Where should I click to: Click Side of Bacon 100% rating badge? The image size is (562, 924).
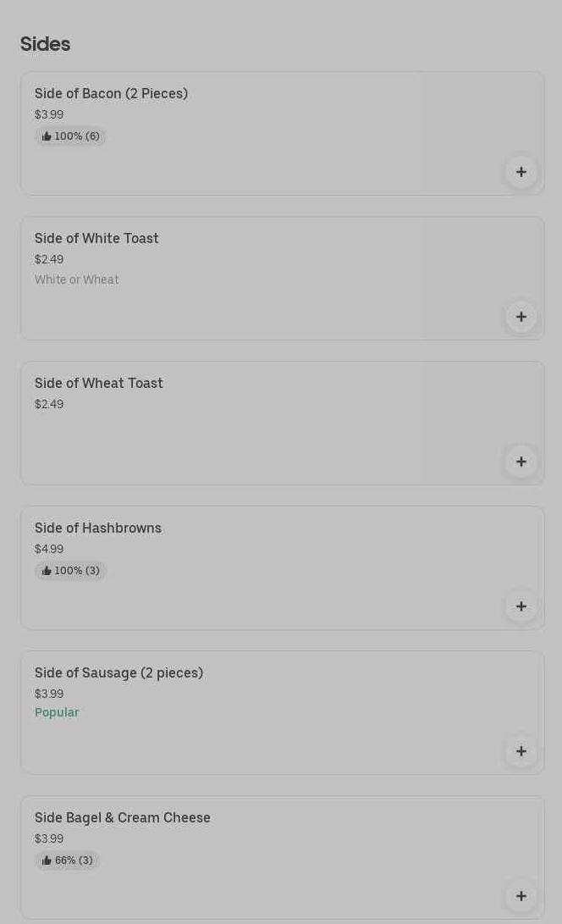[x=70, y=136]
